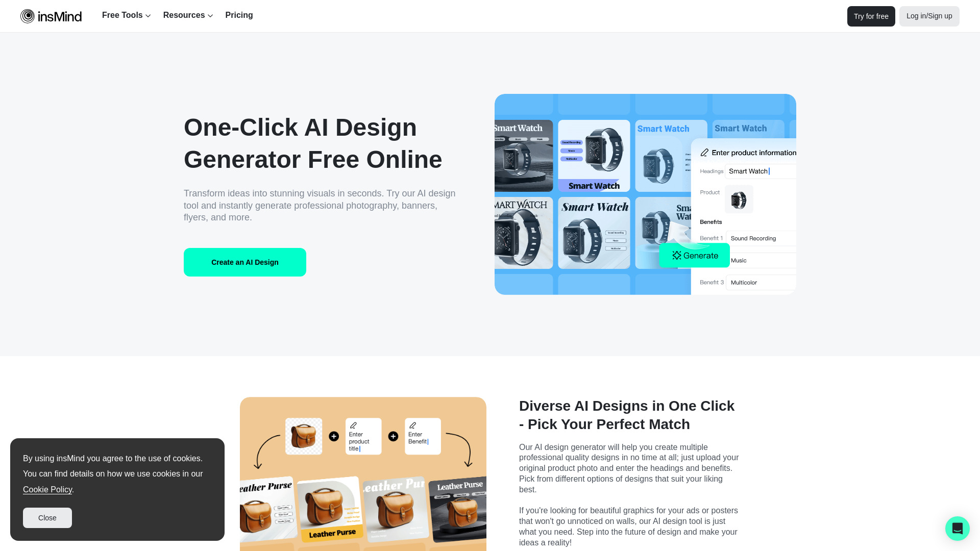The image size is (980, 551).
Task: Click the AI sparkle icon on Generate button
Action: [x=676, y=256]
